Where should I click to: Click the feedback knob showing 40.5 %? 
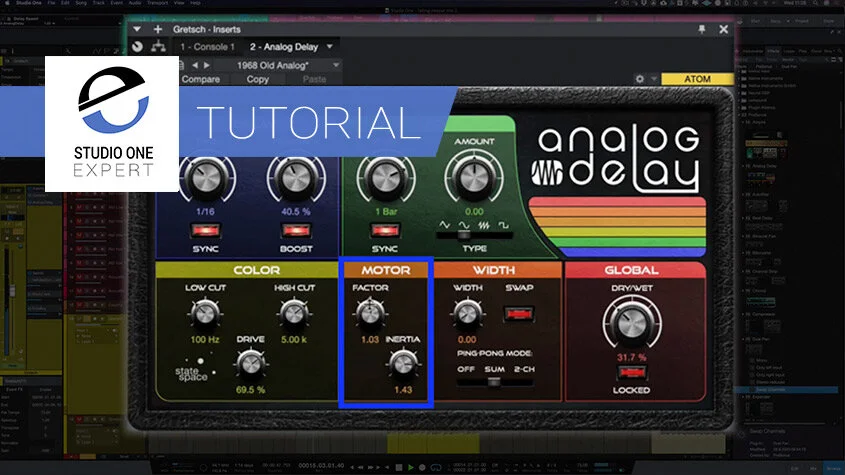[295, 177]
